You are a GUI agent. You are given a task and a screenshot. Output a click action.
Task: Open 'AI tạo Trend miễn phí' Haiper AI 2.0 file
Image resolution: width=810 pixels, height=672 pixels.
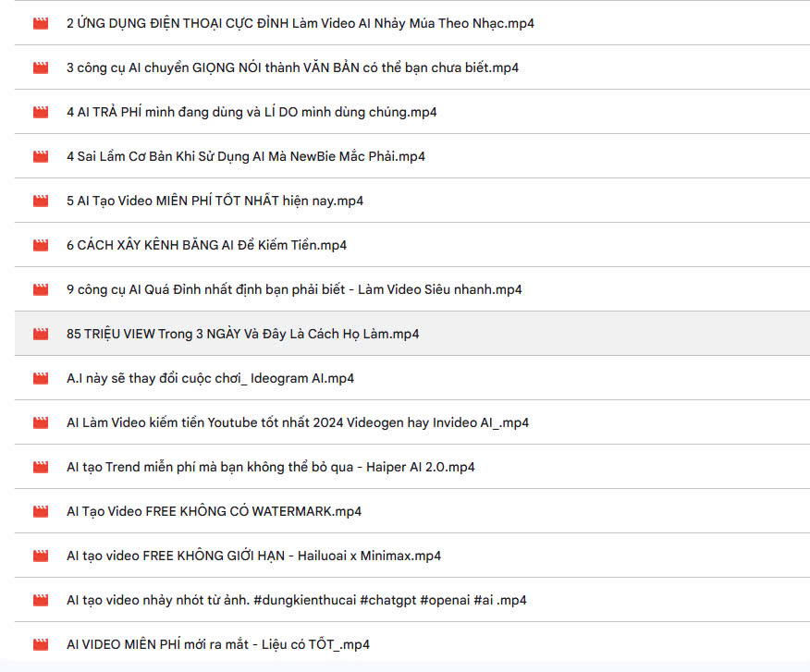coord(271,468)
